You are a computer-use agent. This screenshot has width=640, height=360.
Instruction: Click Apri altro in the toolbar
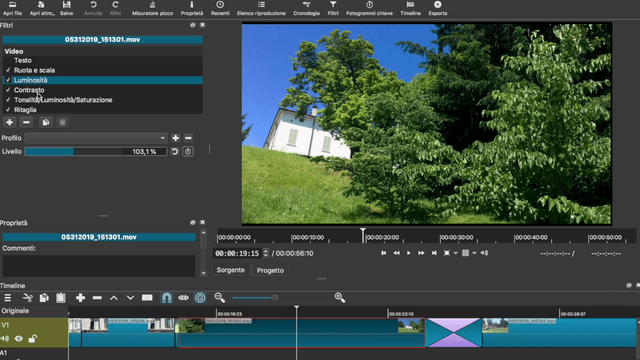[42, 8]
